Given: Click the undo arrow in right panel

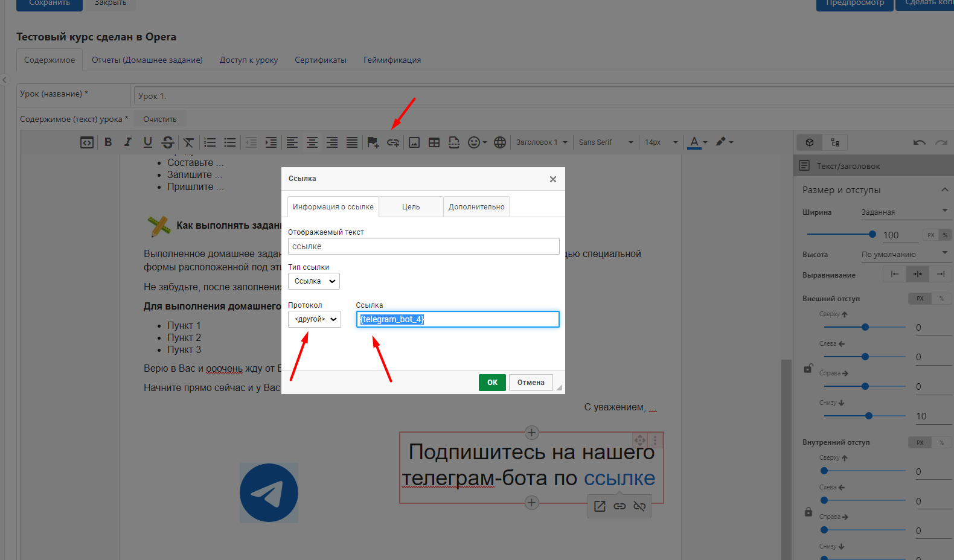Looking at the screenshot, I should tap(919, 142).
